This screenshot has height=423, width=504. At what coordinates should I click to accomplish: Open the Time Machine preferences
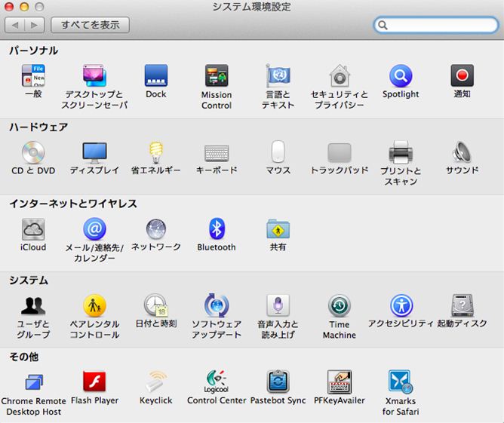coord(340,306)
